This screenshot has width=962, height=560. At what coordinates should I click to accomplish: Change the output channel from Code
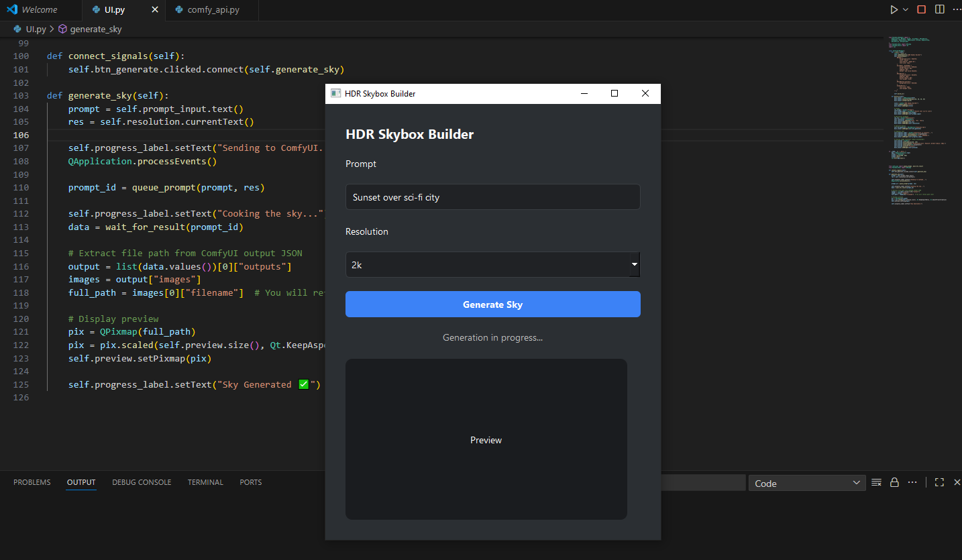(806, 482)
